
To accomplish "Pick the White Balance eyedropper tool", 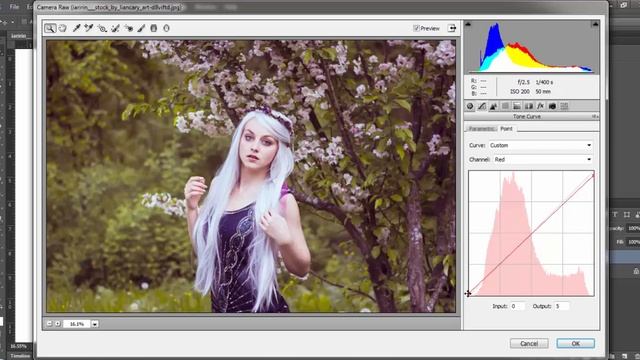I will pyautogui.click(x=76, y=28).
